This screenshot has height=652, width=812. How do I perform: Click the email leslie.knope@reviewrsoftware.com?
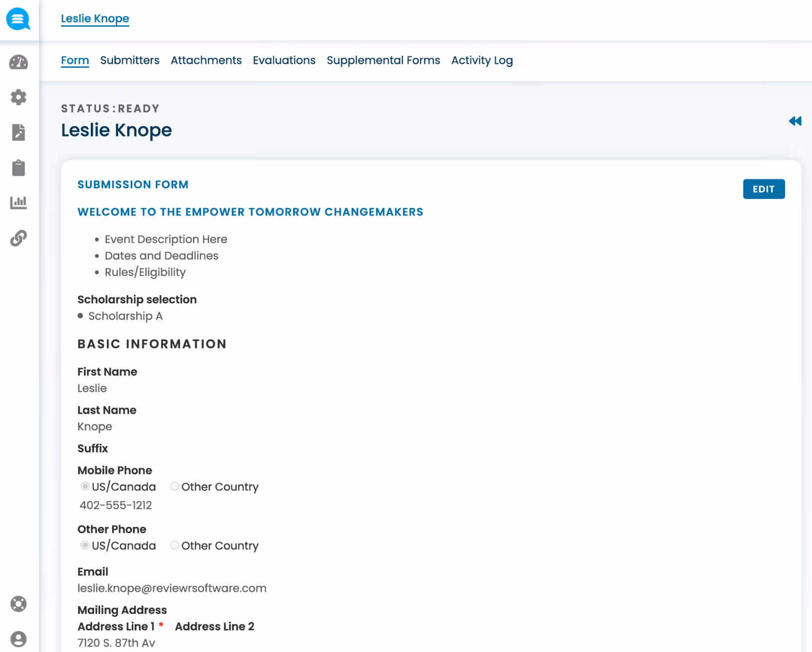pos(172,588)
